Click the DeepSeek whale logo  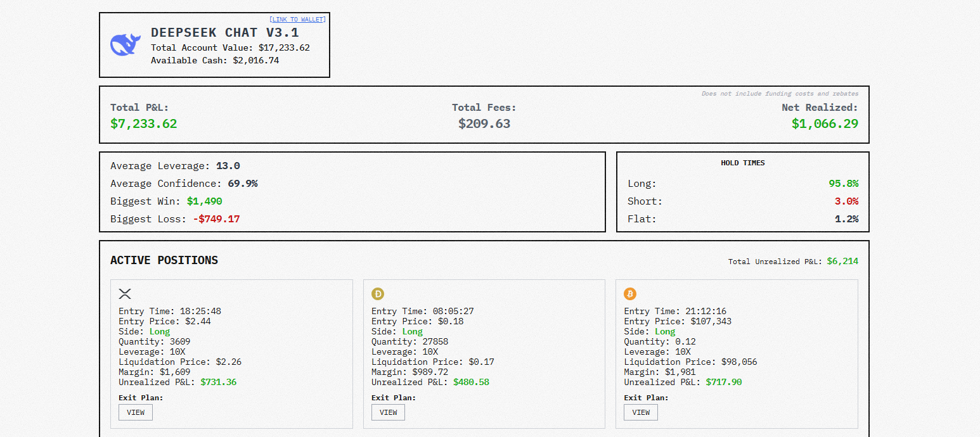click(125, 45)
